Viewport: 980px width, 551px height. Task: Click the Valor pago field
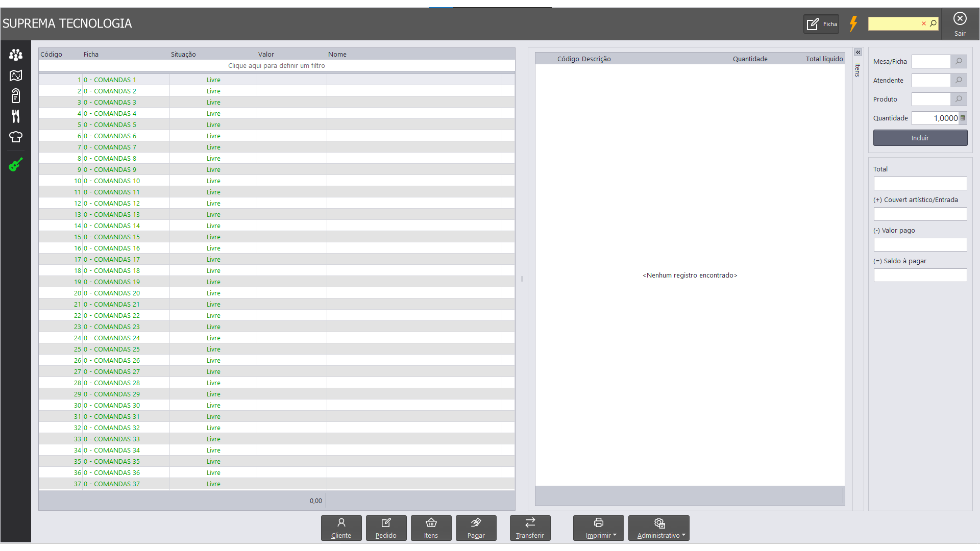click(920, 245)
